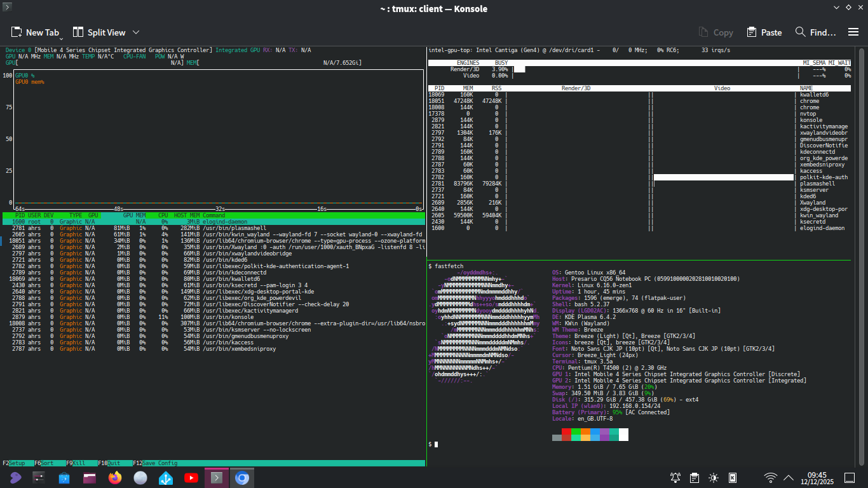Click the Paste toolbar button
The width and height of the screenshot is (868, 488).
pos(764,32)
